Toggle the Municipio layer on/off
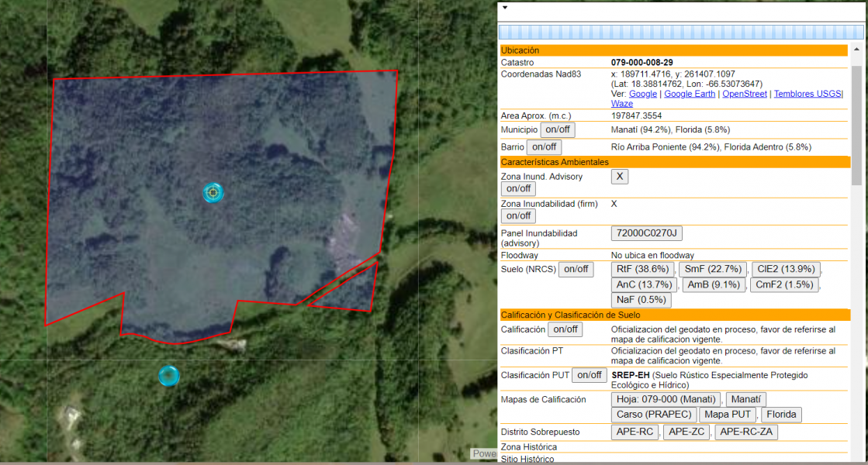Screen dimensions: 868x465 (x=557, y=129)
